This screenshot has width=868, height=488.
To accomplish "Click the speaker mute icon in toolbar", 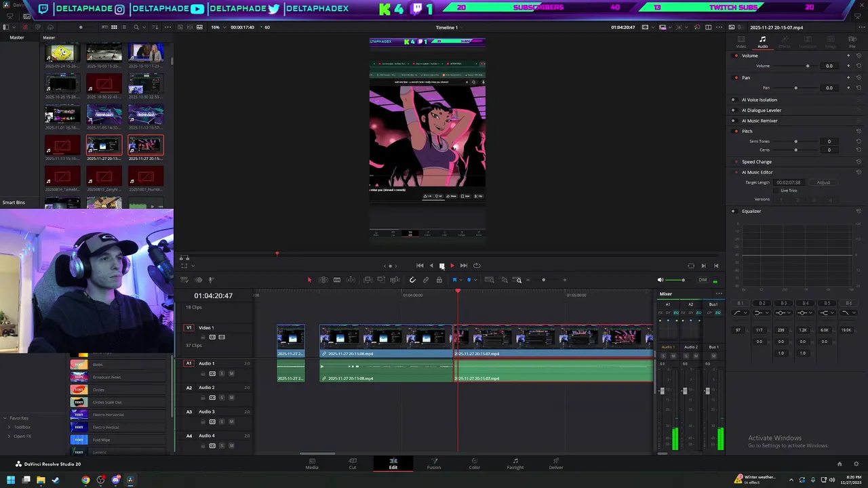I will pos(660,280).
